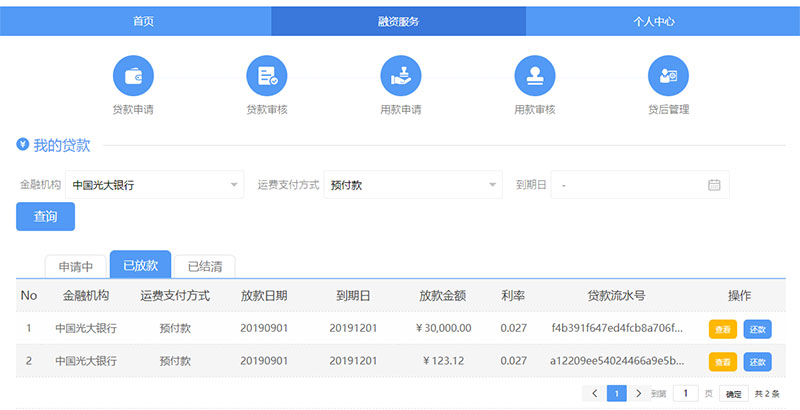Switch to the 申请中 tab
Image resolution: width=800 pixels, height=410 pixels.
(76, 266)
